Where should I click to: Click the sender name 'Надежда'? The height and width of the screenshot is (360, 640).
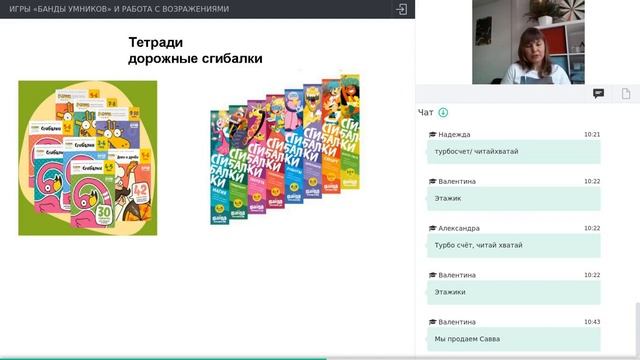click(x=454, y=134)
